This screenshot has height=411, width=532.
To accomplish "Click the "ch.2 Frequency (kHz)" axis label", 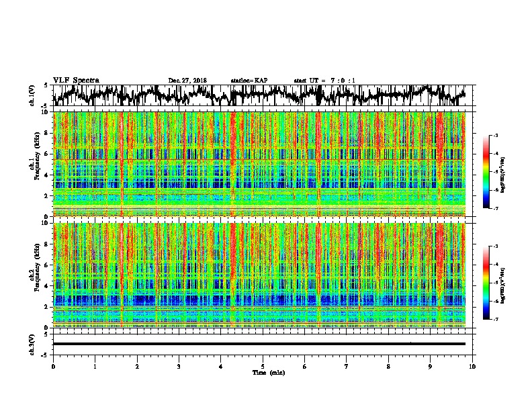I will point(35,267).
